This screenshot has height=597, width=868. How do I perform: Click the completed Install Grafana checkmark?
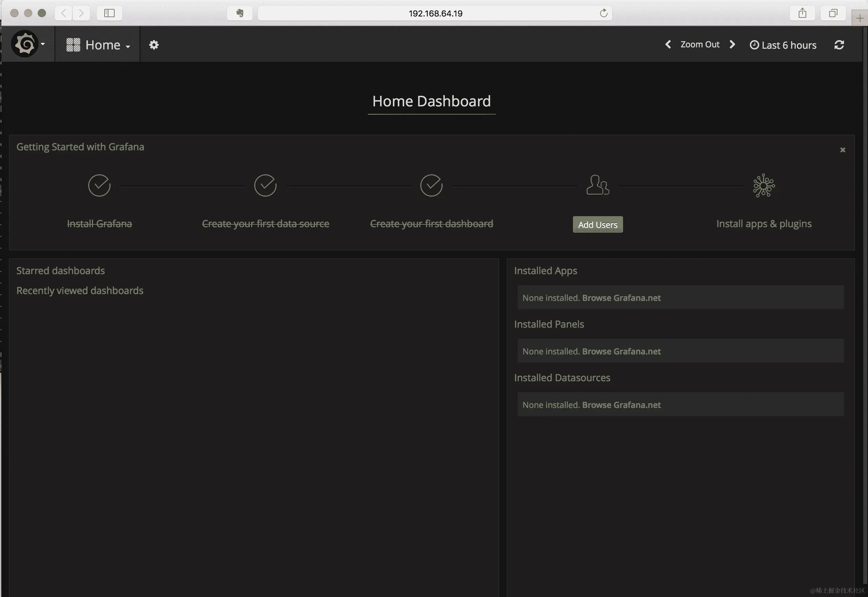tap(99, 185)
